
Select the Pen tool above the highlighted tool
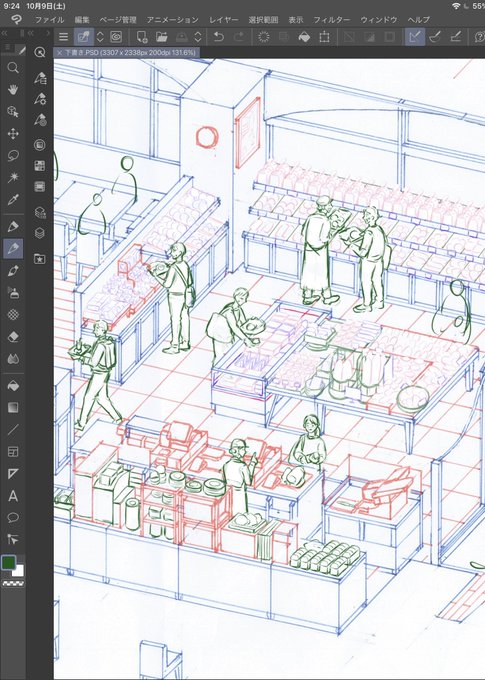coord(13,226)
